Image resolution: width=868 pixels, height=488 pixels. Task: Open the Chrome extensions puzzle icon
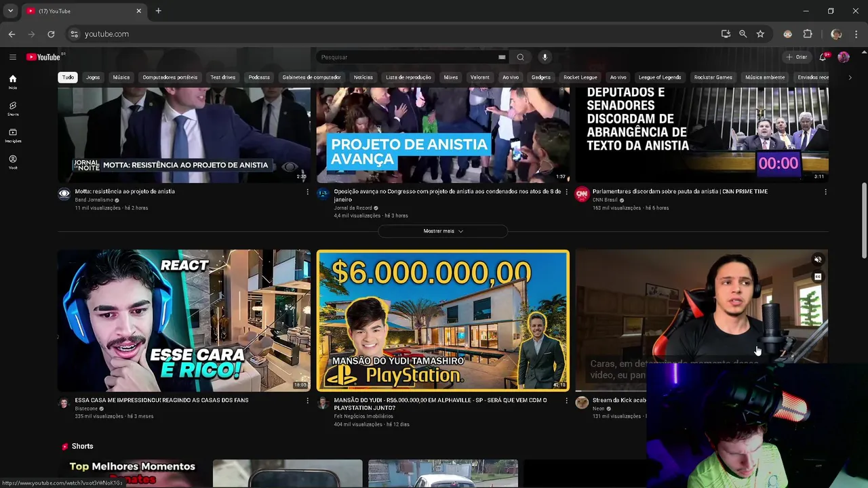point(808,34)
